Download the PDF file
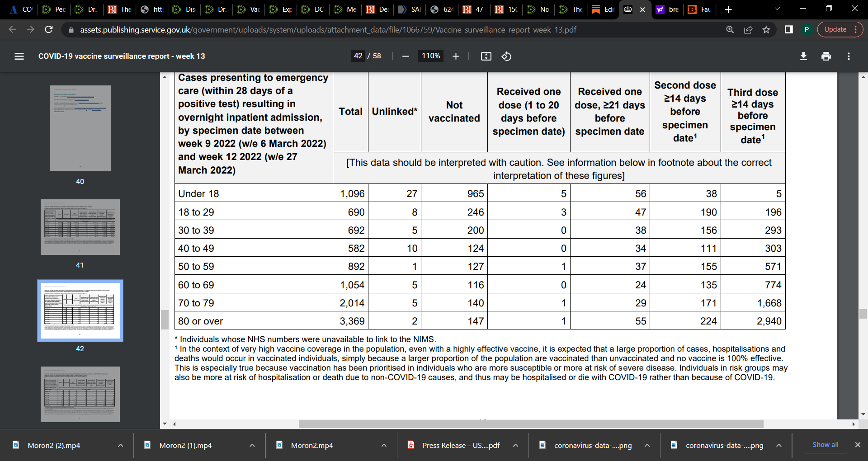The width and height of the screenshot is (868, 461). coord(803,56)
